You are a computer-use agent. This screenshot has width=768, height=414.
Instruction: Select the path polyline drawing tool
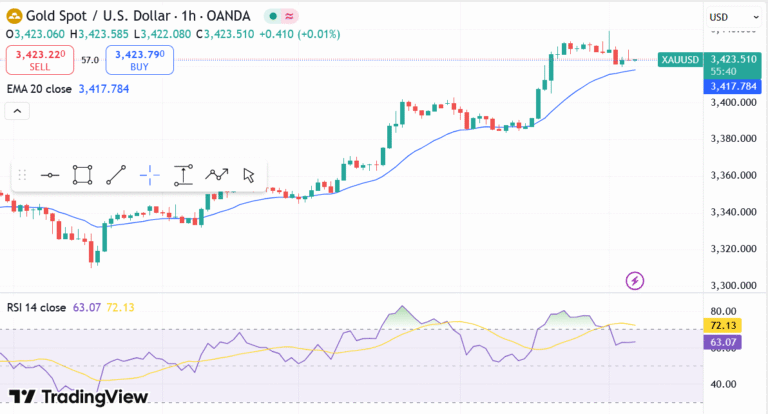tap(217, 175)
